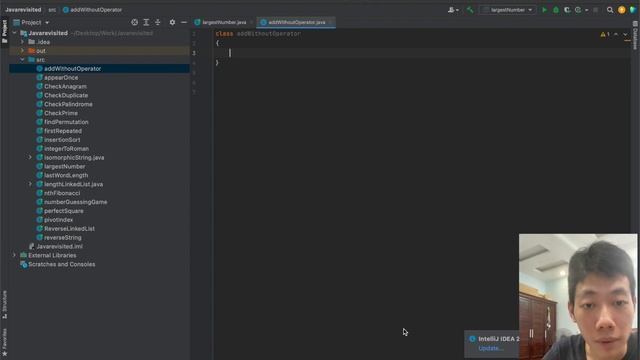Run the program with the green play button
Viewport: 640px width, 360px height.
[544, 10]
